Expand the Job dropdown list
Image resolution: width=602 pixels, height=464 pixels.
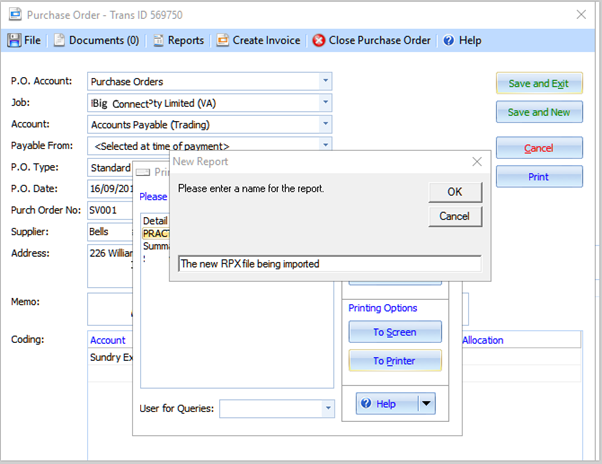click(x=324, y=103)
